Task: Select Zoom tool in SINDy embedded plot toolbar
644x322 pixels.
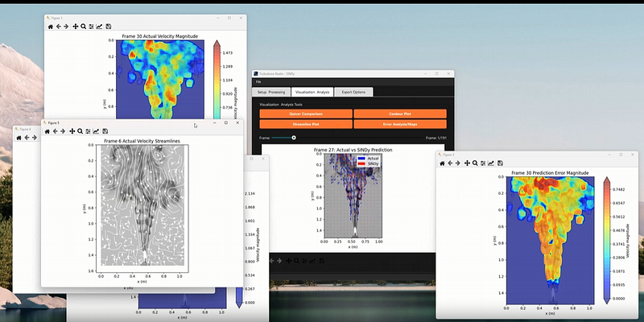Action: click(x=296, y=261)
